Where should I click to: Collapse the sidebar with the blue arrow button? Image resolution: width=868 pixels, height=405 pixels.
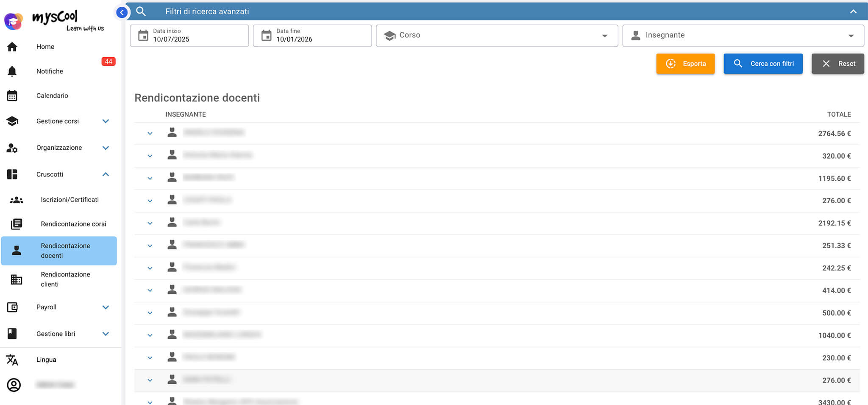[122, 12]
